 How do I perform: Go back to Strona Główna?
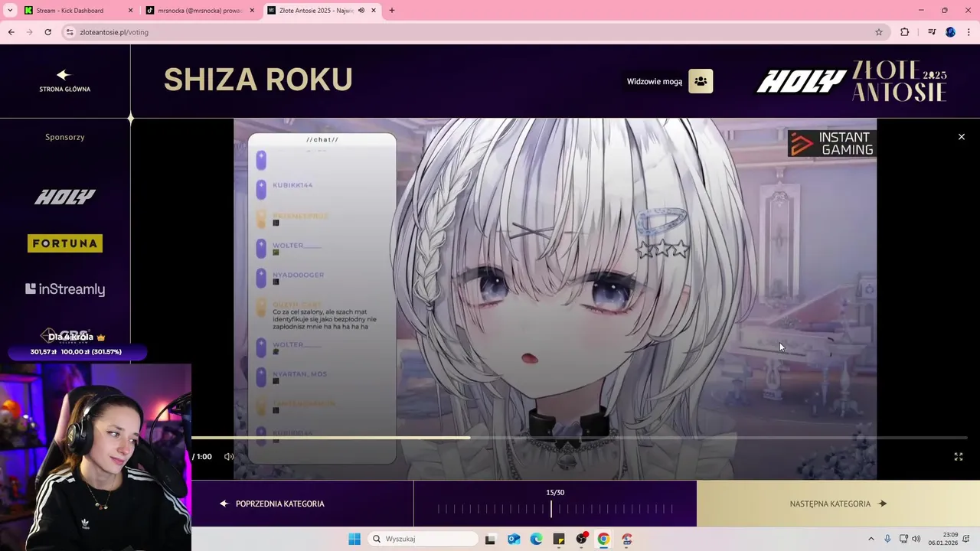[x=65, y=81]
